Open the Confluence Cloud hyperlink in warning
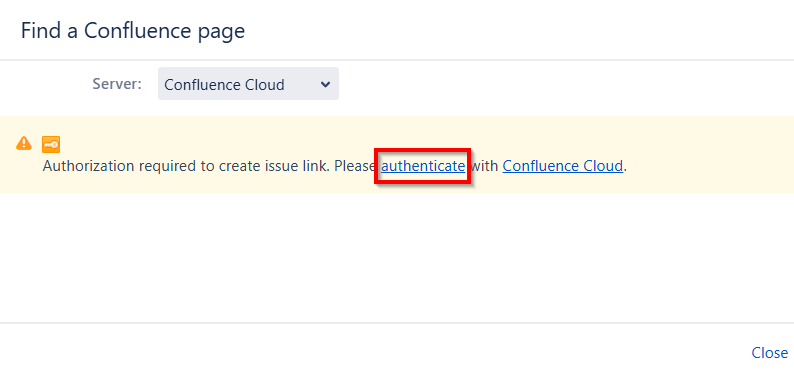 563,166
